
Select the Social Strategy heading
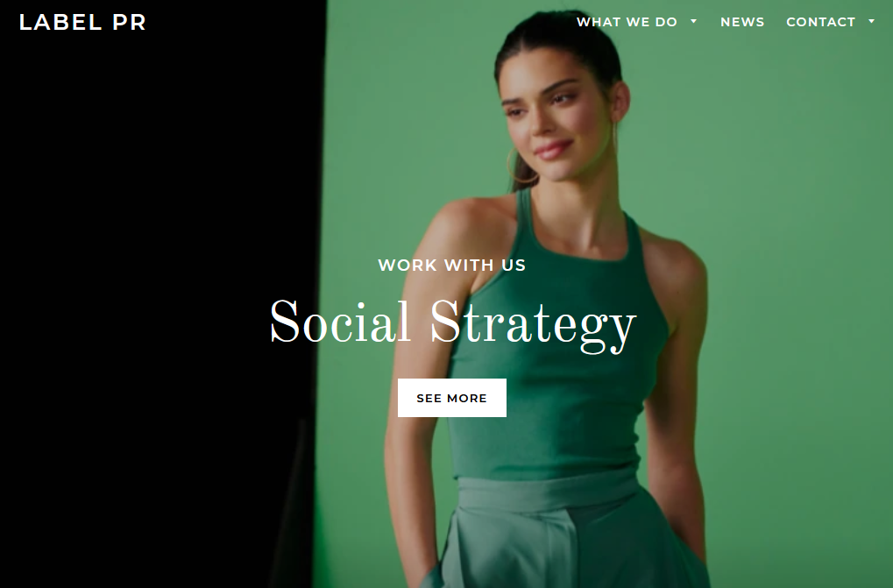coord(453,323)
